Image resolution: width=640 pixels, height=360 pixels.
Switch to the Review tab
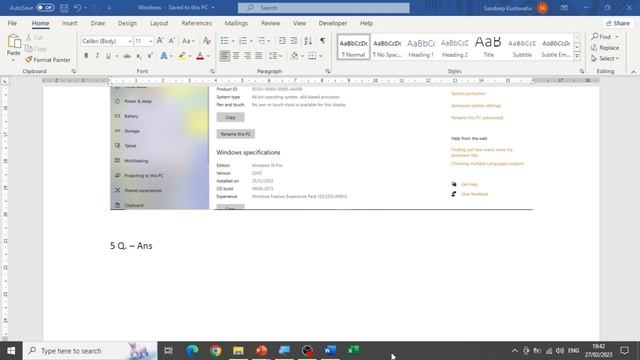(271, 23)
